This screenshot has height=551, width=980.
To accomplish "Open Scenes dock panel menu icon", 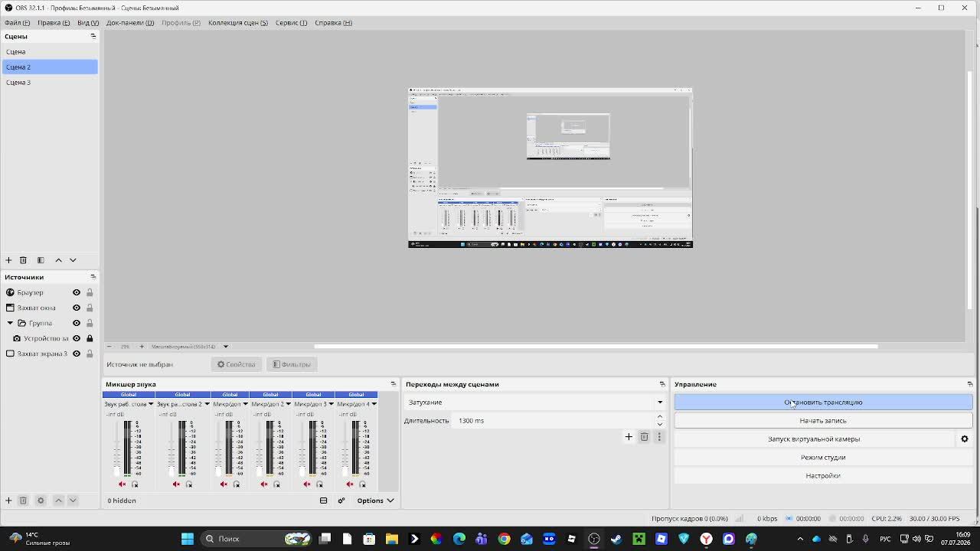I will tap(93, 36).
